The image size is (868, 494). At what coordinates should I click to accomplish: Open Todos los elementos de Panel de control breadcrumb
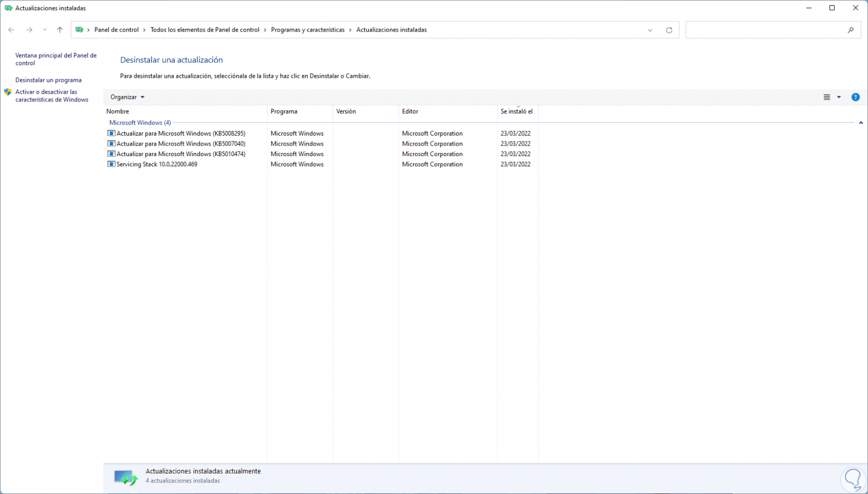205,30
